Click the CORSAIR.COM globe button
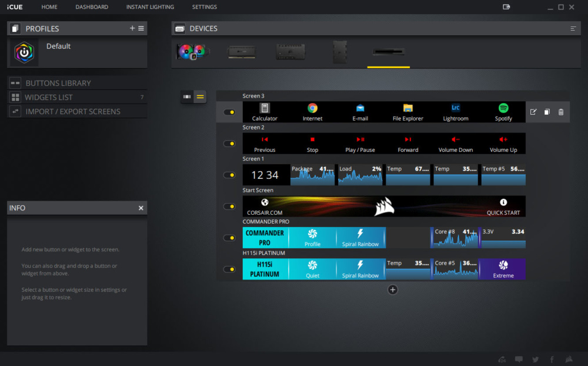588x366 pixels. point(265,207)
